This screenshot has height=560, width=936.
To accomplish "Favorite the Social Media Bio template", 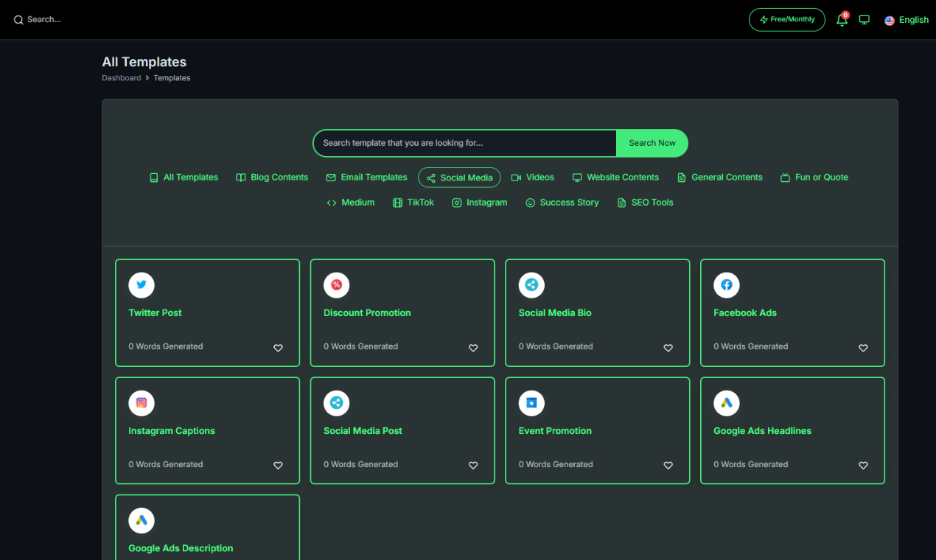I will click(668, 348).
